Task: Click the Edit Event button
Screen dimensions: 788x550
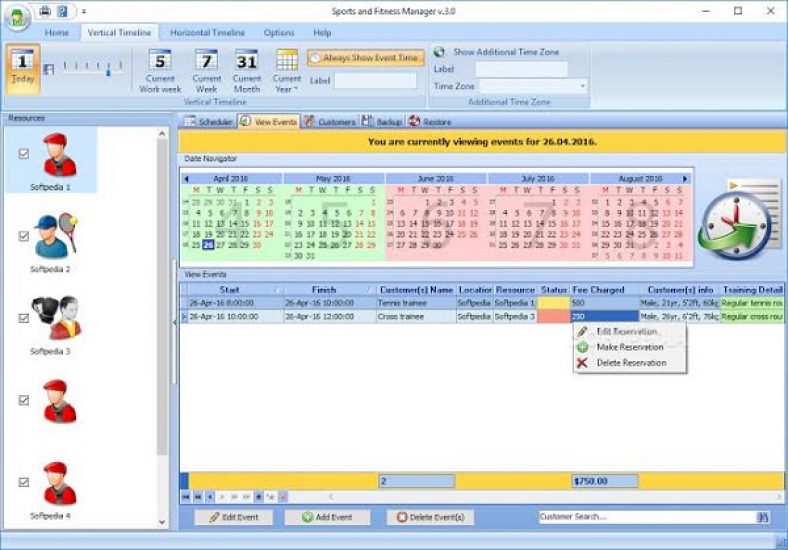Action: tap(234, 517)
